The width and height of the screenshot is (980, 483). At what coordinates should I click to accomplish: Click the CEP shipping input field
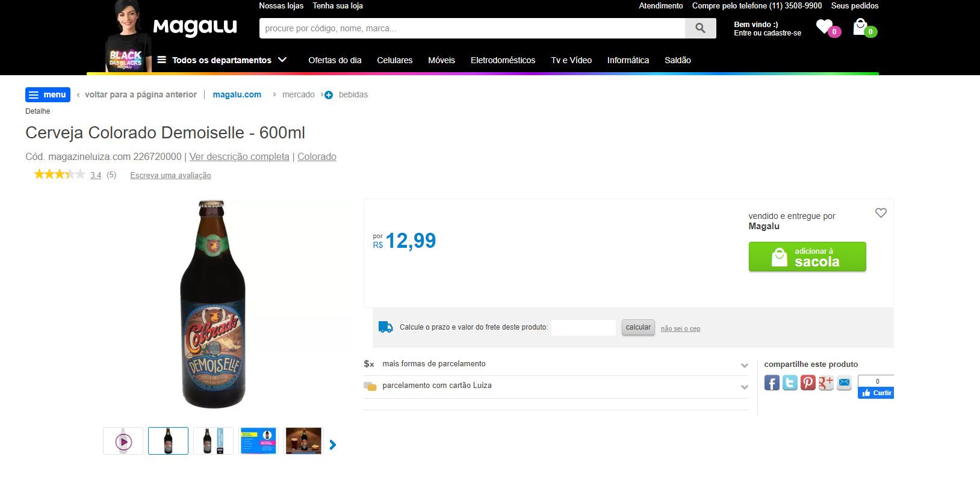click(x=583, y=328)
